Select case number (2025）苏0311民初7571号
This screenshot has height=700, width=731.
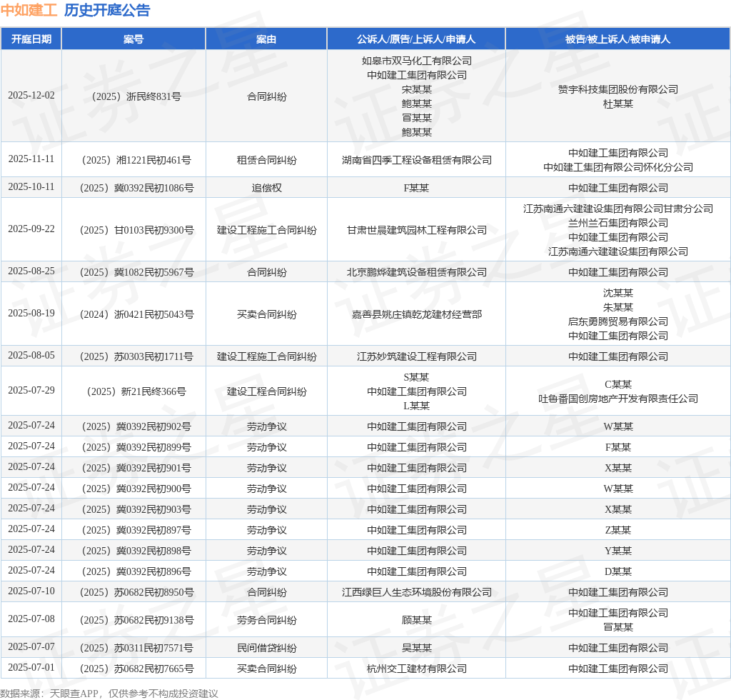click(136, 648)
